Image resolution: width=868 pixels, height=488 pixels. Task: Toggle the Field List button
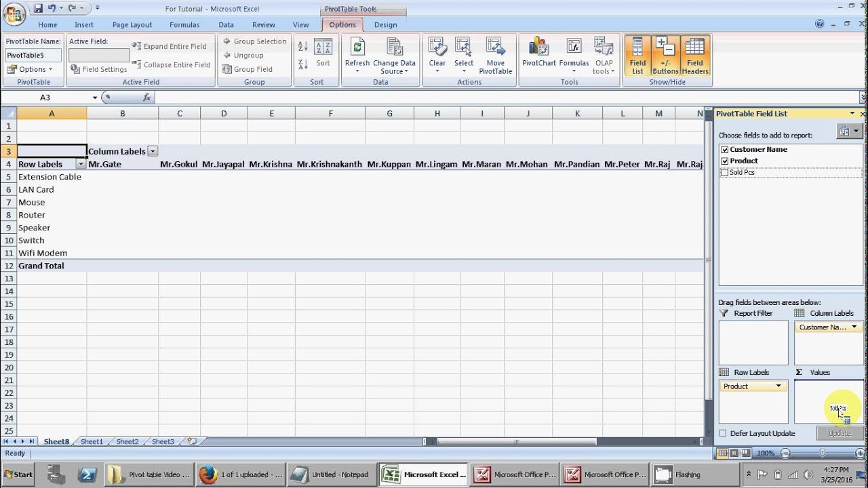[x=637, y=56]
